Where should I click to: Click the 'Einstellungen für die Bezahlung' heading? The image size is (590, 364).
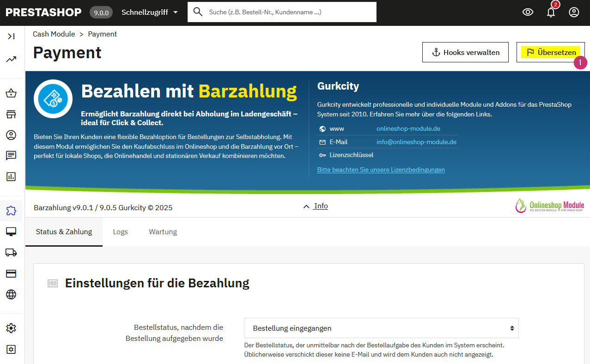tap(157, 283)
